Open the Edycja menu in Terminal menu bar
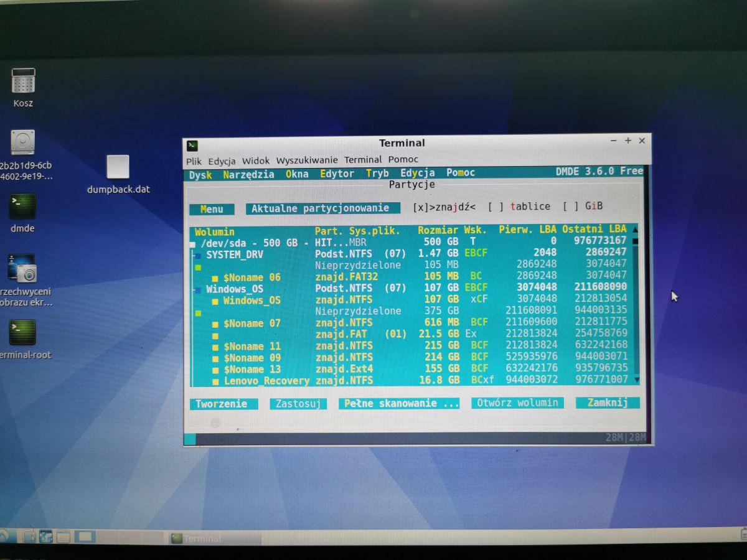The width and height of the screenshot is (747, 560). point(222,161)
